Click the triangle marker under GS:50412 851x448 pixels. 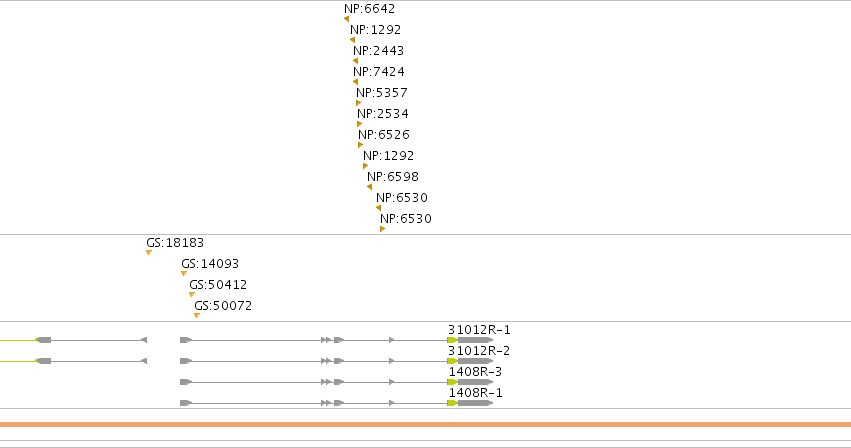192,295
